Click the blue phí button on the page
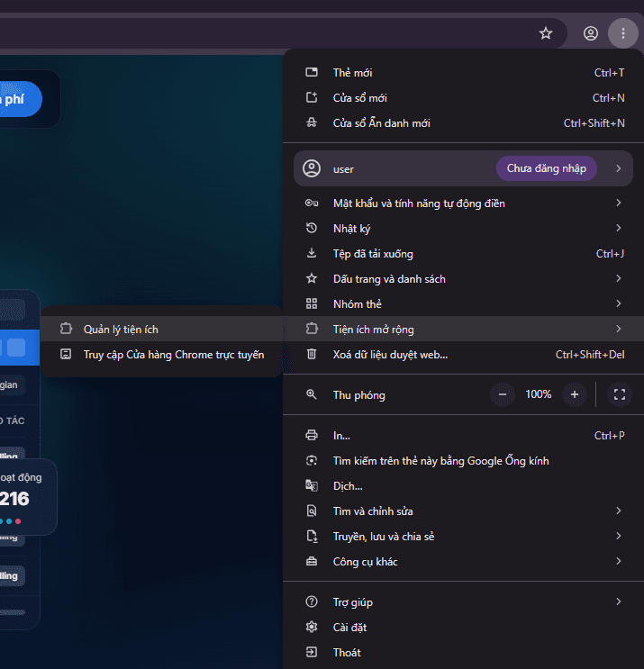The width and height of the screenshot is (644, 669). click(19, 99)
